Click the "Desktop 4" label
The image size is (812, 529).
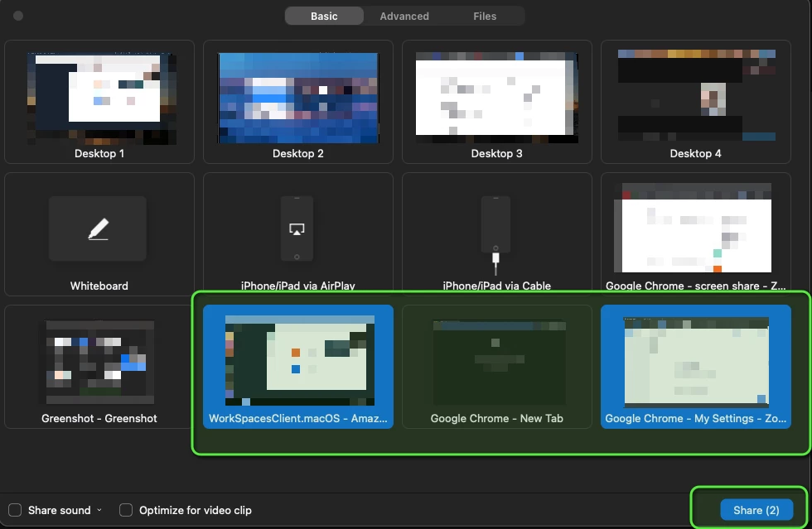coord(695,153)
